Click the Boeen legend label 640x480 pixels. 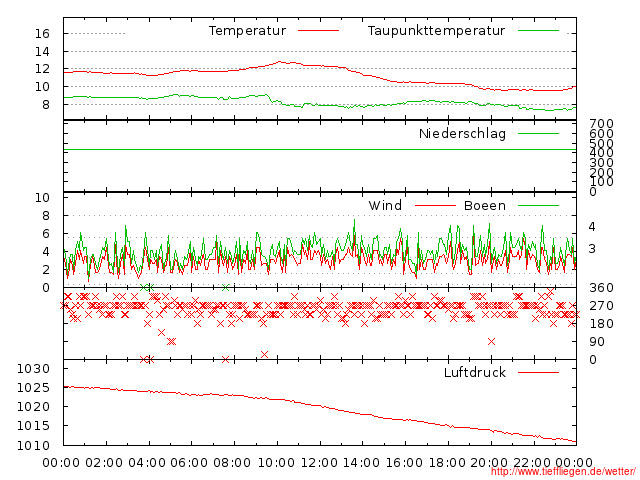coord(485,205)
